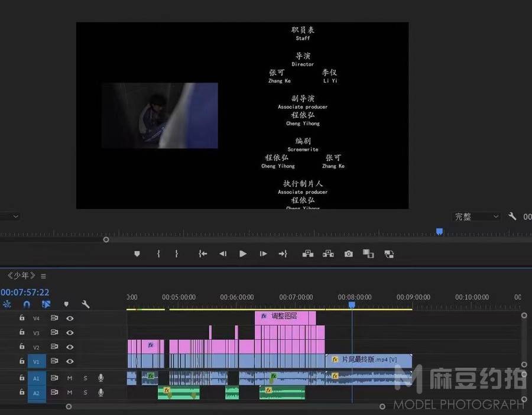Click the Mark In bracket icon

pyautogui.click(x=158, y=254)
